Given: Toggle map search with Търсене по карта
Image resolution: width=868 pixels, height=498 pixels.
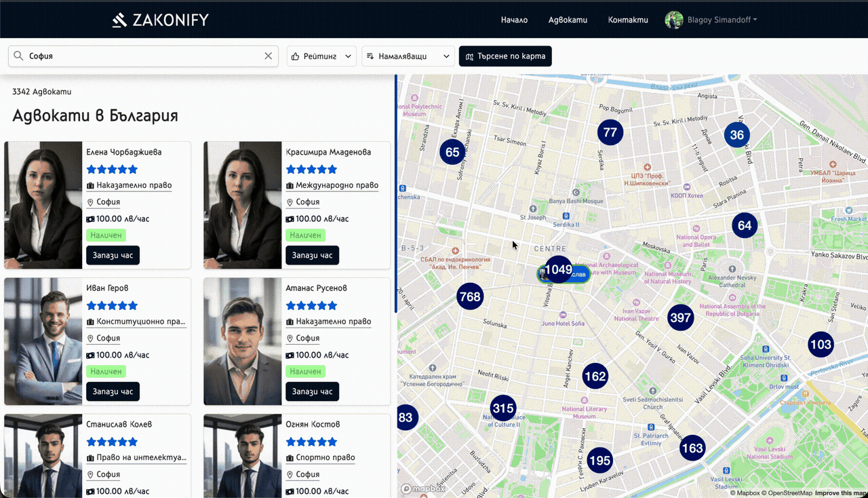Looking at the screenshot, I should [505, 56].
